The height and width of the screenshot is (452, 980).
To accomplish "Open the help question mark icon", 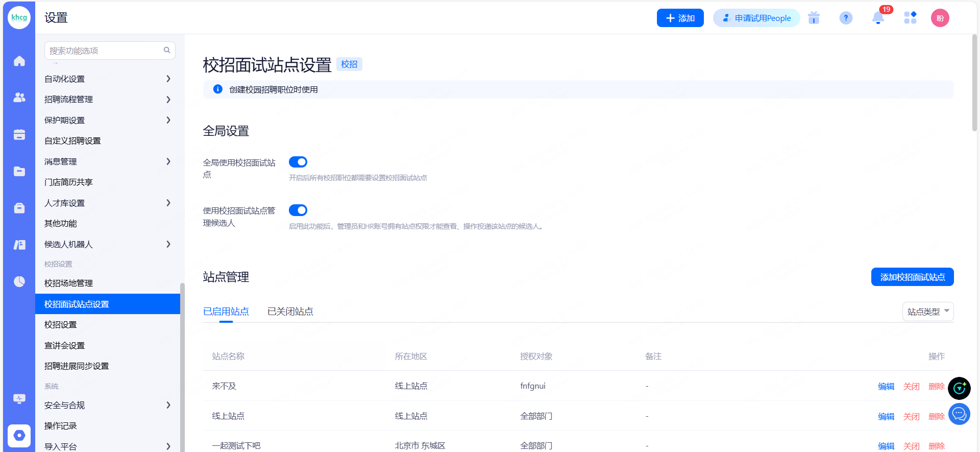I will tap(846, 18).
